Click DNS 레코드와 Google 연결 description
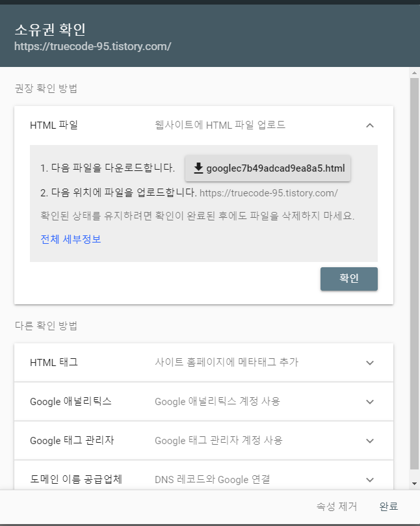This screenshot has height=526, width=420. pyautogui.click(x=212, y=479)
